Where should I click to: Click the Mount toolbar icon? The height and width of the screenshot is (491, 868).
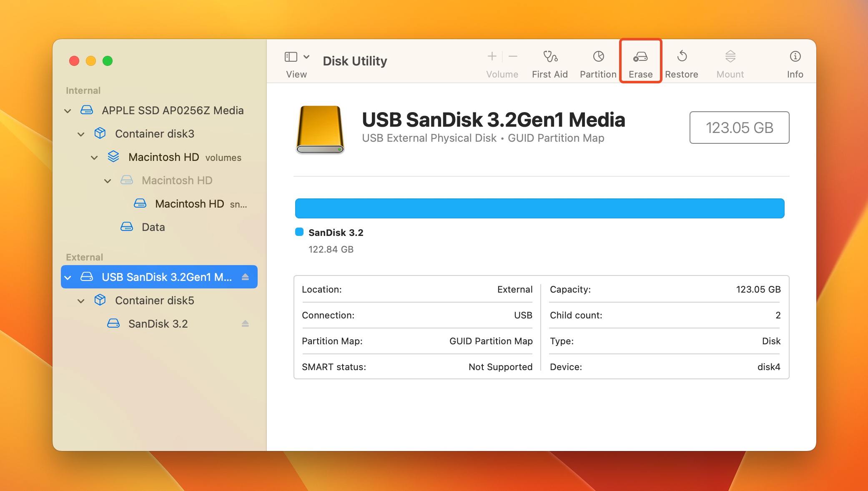point(730,56)
